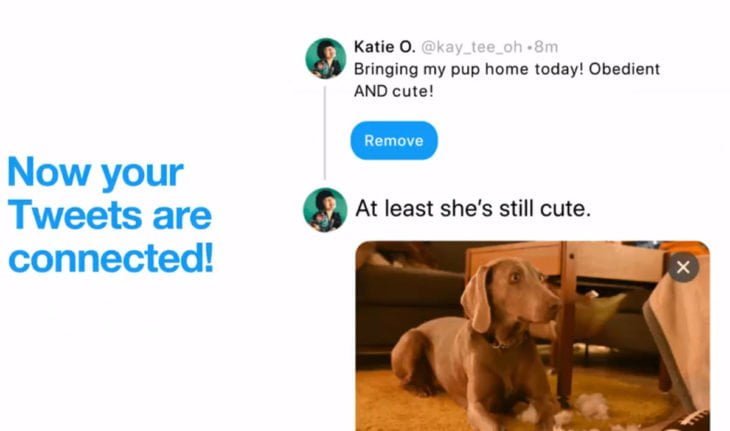The width and height of the screenshot is (730, 431).
Task: Open the attached dog photo preview
Action: [532, 336]
